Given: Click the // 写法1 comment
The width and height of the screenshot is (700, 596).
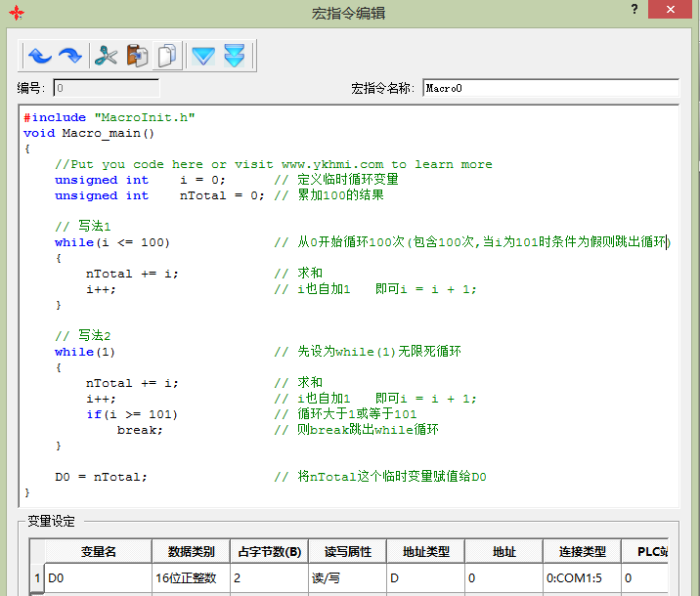Looking at the screenshot, I should 82,226.
